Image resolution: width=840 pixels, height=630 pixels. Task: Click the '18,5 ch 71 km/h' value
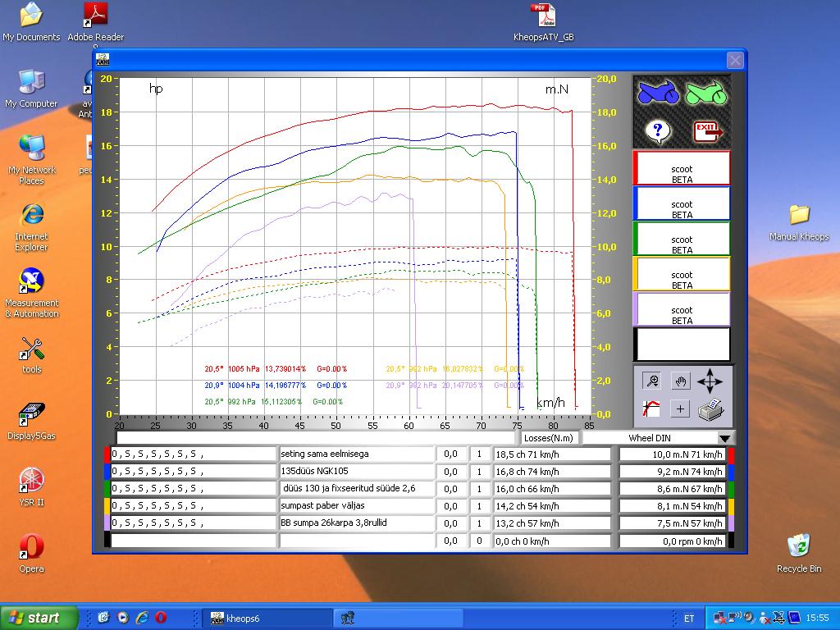[552, 454]
